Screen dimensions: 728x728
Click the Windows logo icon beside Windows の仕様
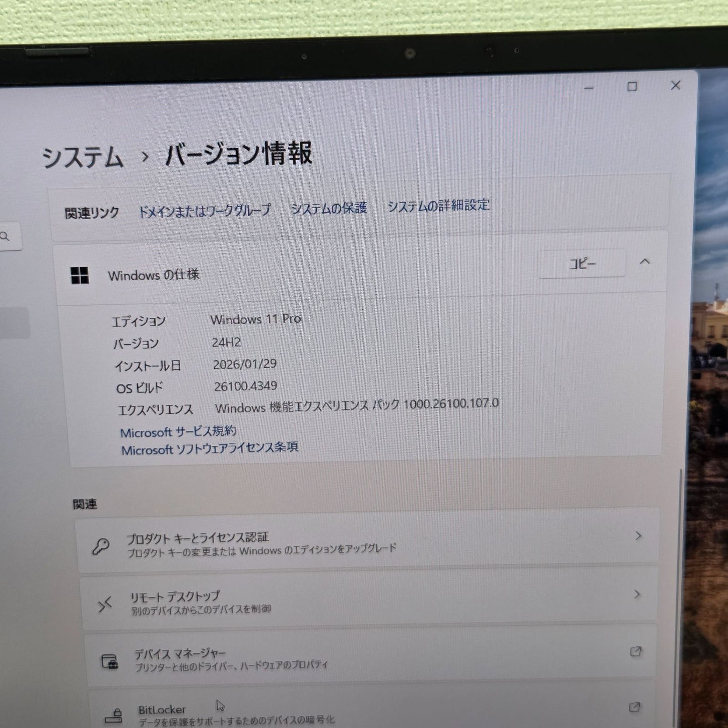pos(80,276)
